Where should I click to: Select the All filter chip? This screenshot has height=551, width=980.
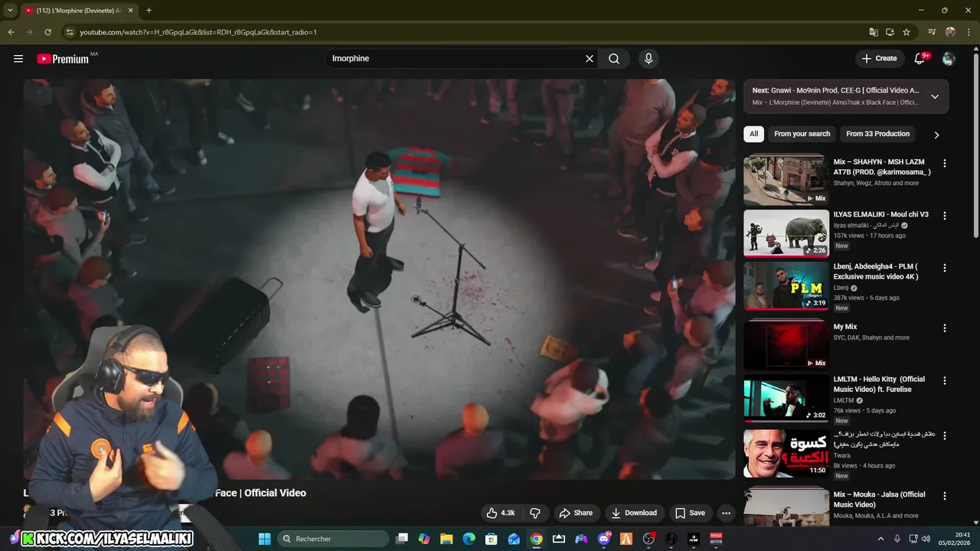point(753,134)
